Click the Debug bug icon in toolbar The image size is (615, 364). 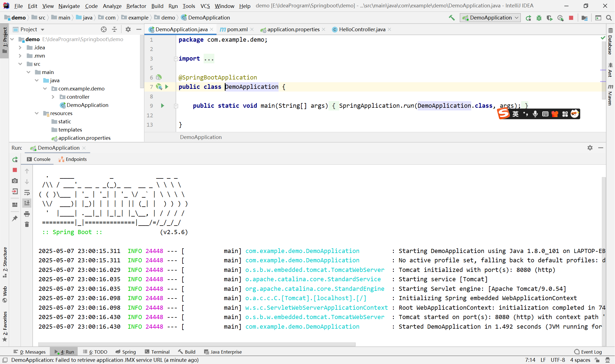point(539,18)
